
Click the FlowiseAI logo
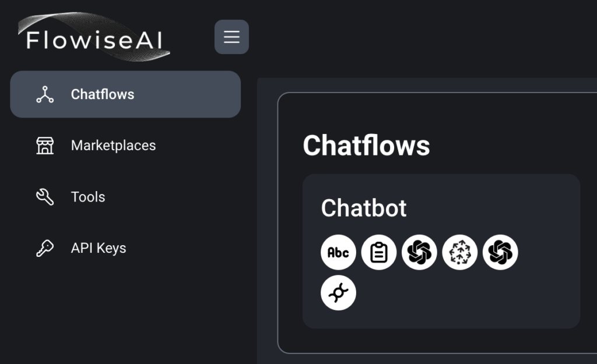click(94, 38)
